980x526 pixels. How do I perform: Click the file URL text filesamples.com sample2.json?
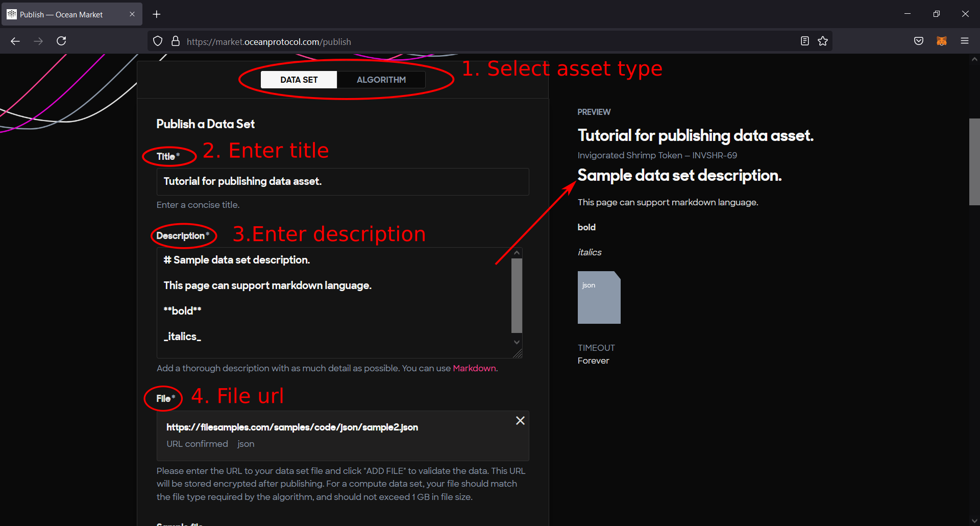coord(292,427)
